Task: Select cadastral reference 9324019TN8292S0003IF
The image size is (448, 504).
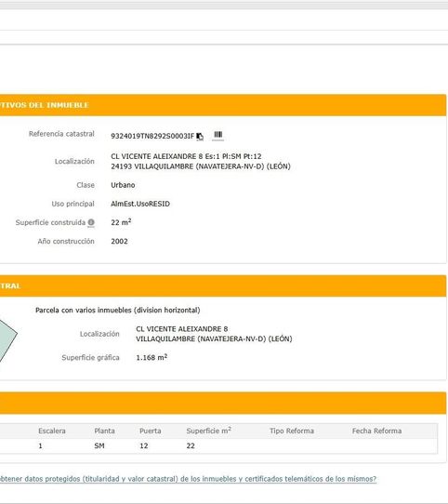Action: [152, 137]
